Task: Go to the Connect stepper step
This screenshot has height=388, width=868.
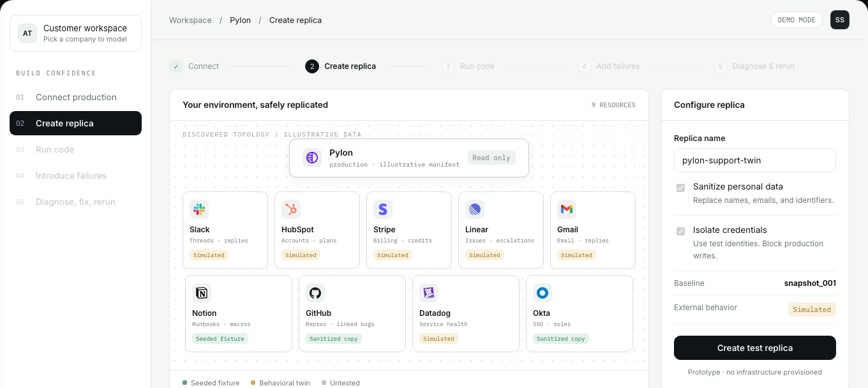Action: [194, 66]
